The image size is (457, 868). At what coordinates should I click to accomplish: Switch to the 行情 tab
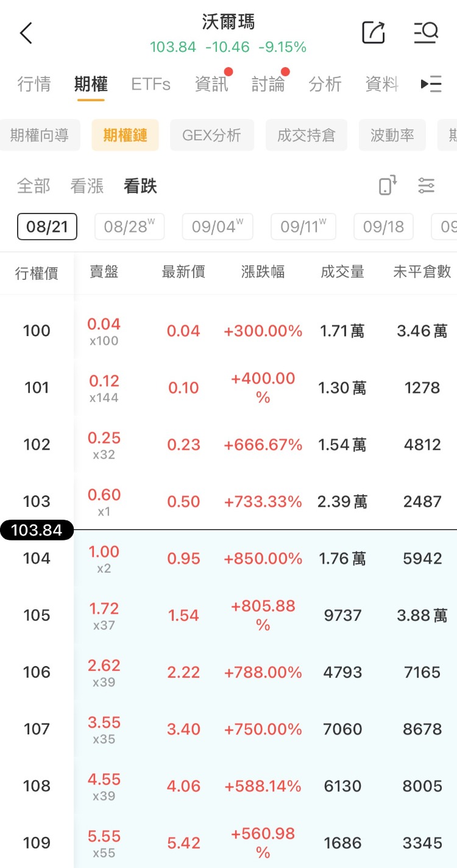[x=34, y=84]
